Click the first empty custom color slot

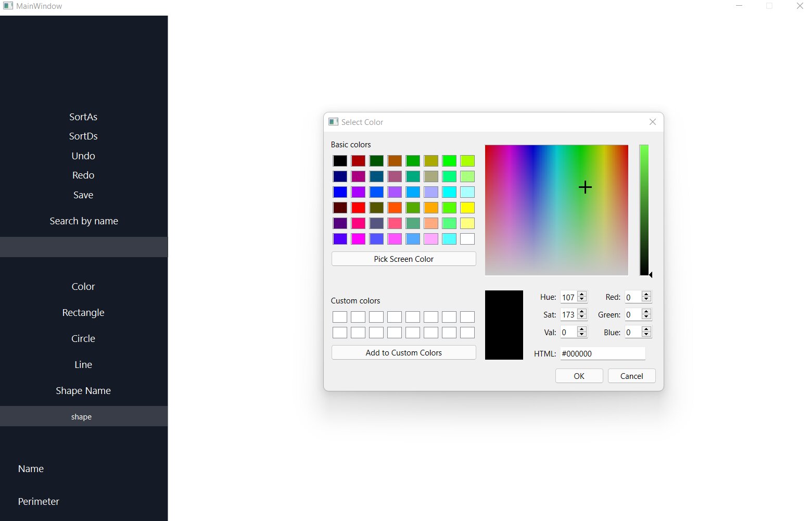click(x=339, y=316)
